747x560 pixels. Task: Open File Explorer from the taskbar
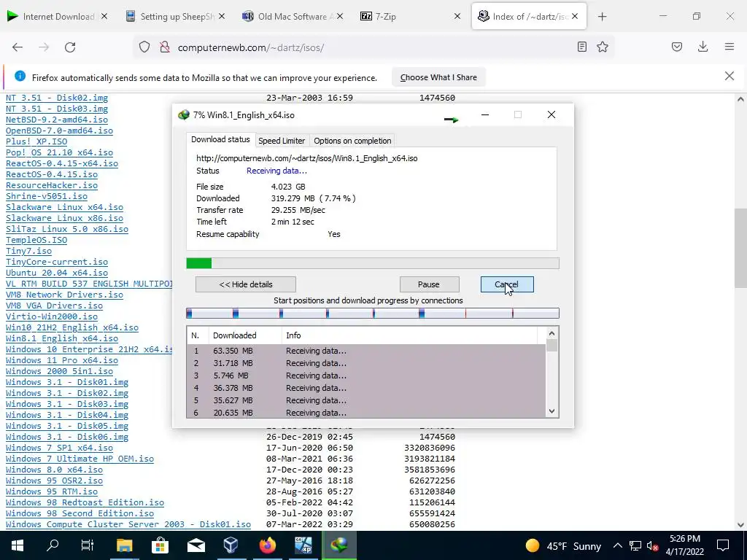point(124,545)
